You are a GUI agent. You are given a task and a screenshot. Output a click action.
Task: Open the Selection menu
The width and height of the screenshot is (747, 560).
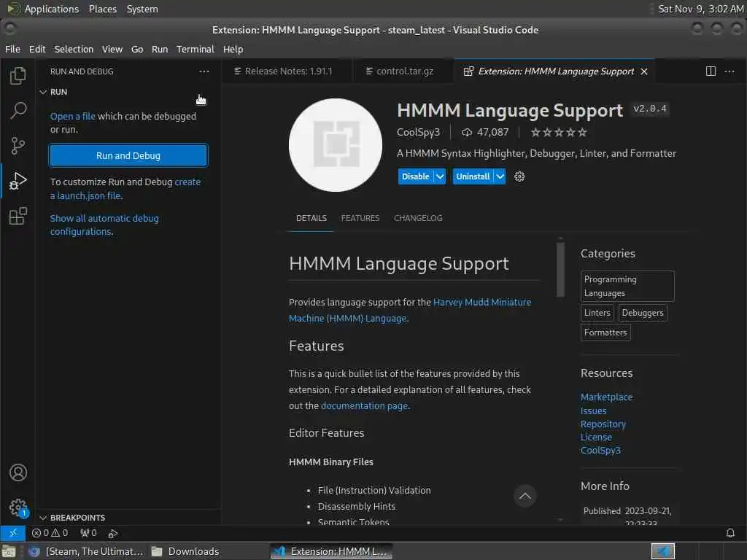click(74, 49)
